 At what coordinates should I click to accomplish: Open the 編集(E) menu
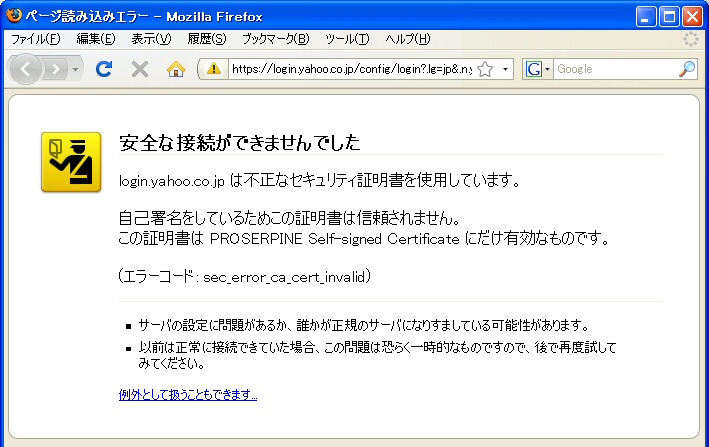point(95,39)
